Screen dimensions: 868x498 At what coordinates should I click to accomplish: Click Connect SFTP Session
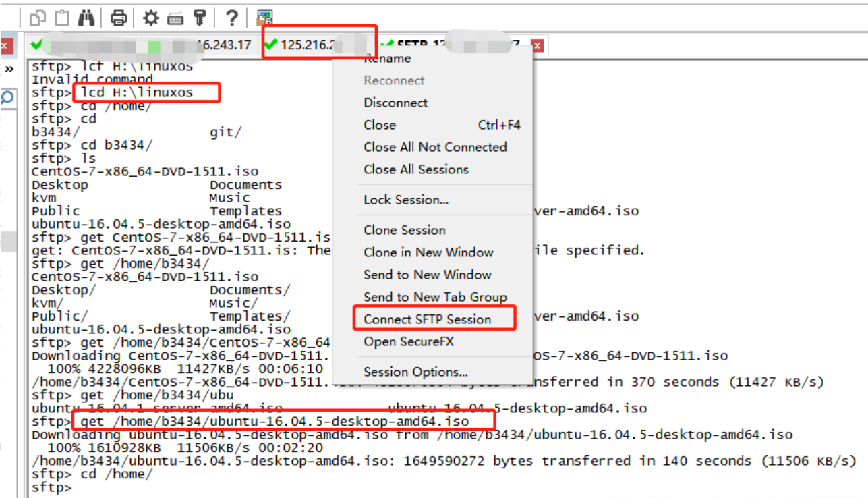(x=428, y=319)
